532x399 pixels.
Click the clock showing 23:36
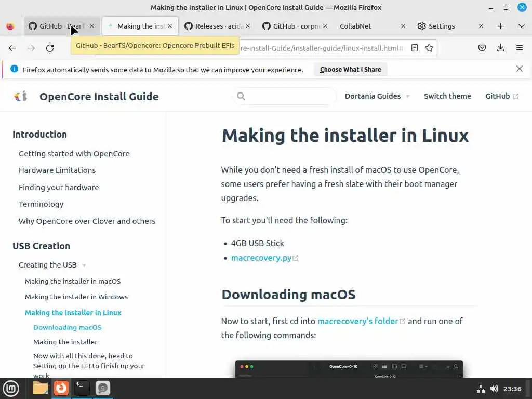[x=512, y=389]
